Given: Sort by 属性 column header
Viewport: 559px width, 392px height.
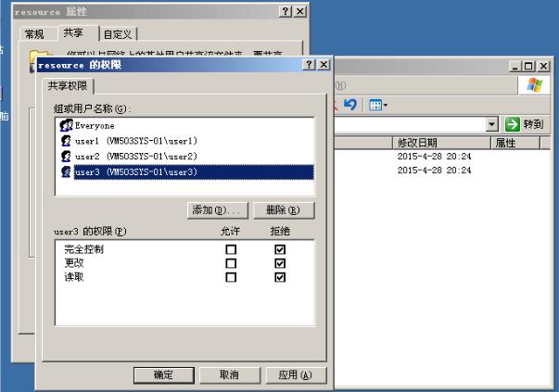Looking at the screenshot, I should pos(515,143).
